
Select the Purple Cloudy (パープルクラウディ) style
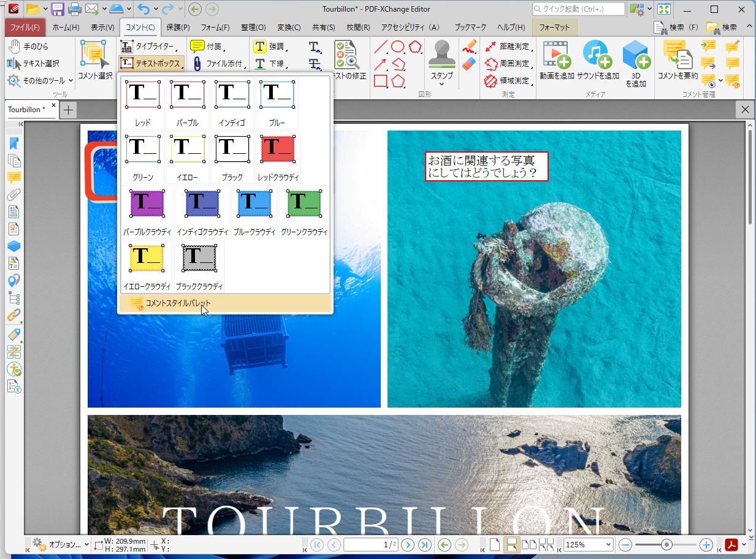pos(147,212)
